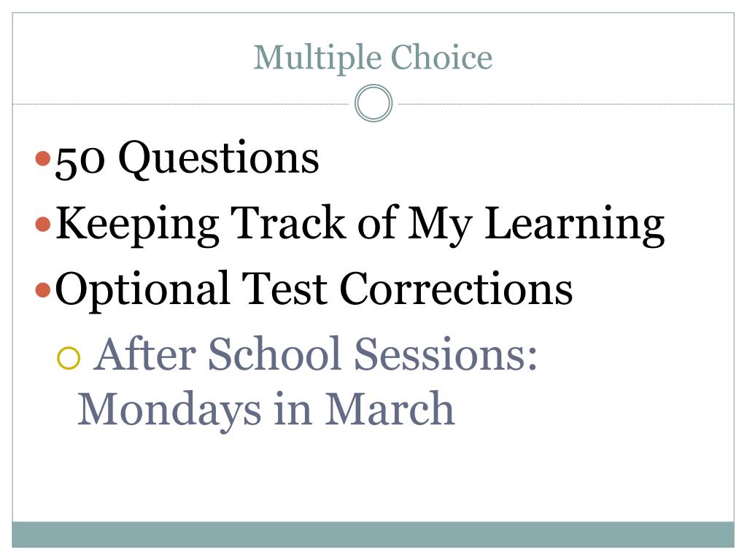Select the orange bullet before Optional Test
The width and height of the screenshot is (747, 560).
(43, 289)
